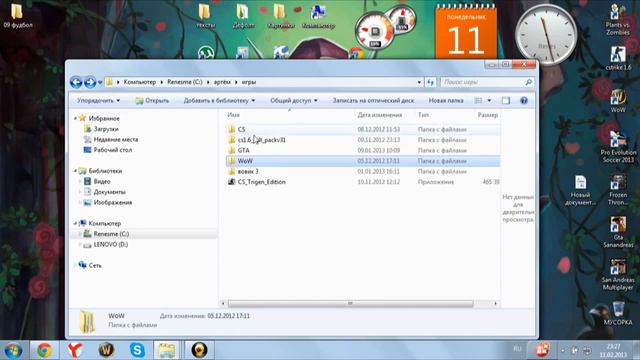Click артём in the address breadcrumb
This screenshot has height=360, width=640.
click(222, 82)
